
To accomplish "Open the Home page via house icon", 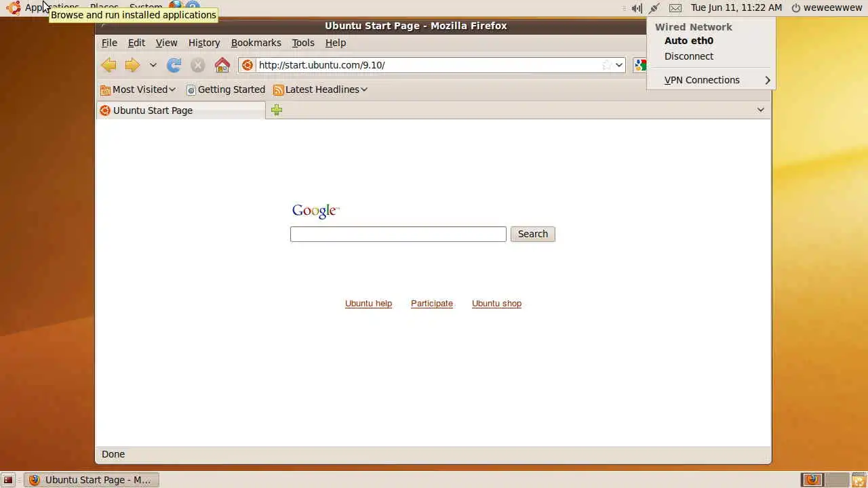I will pos(222,65).
